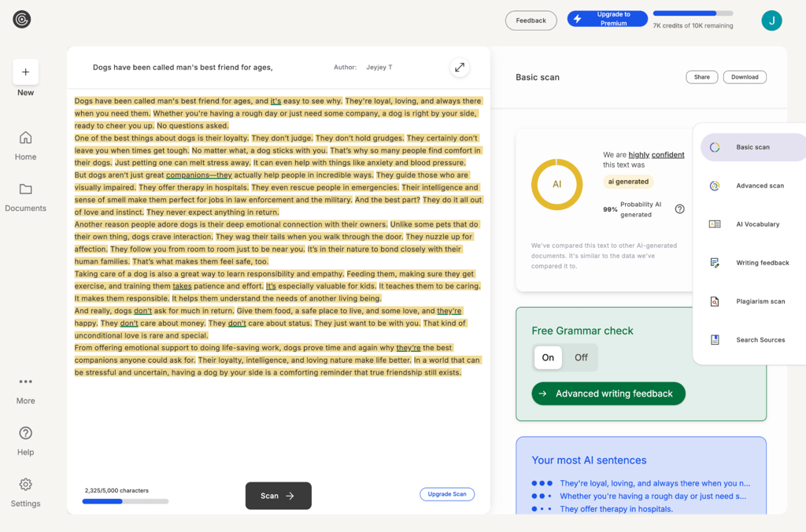
Task: Select Search Sources menu item
Action: pos(752,340)
